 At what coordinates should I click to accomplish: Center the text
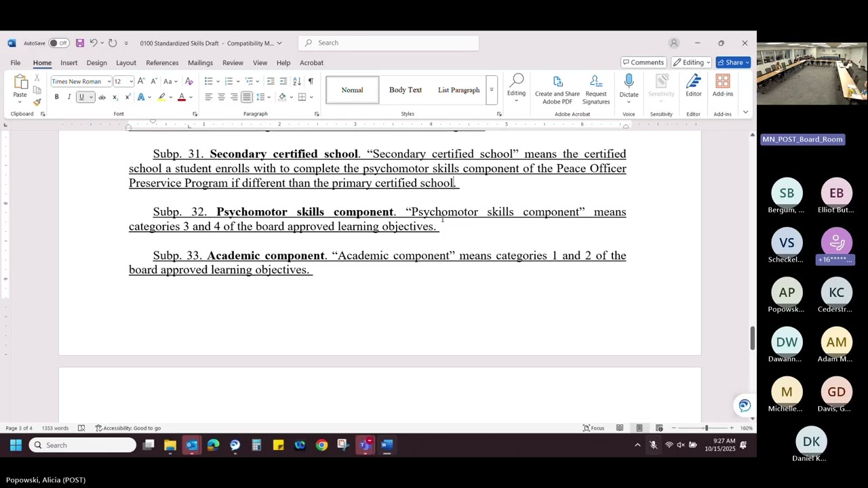point(221,97)
